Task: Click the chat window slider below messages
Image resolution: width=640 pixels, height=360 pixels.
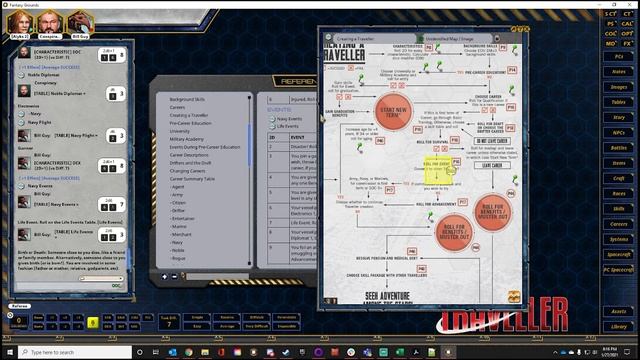Action: pos(101,278)
